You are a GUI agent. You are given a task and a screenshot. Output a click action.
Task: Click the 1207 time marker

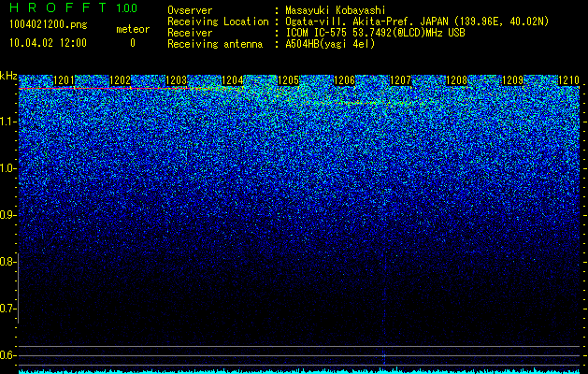point(400,80)
